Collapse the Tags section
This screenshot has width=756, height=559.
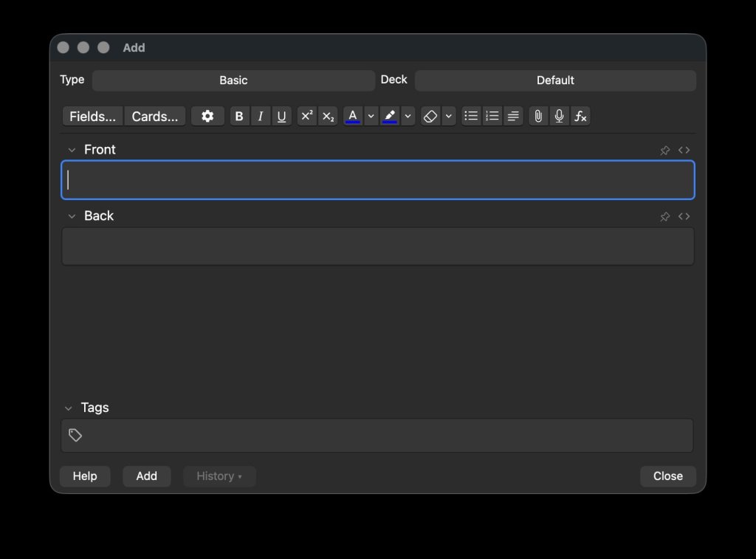point(69,408)
